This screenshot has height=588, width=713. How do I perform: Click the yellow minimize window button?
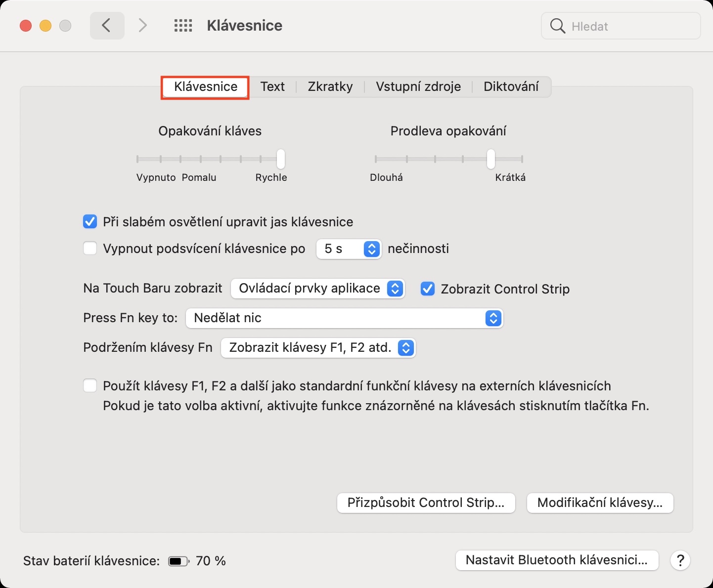pos(45,26)
